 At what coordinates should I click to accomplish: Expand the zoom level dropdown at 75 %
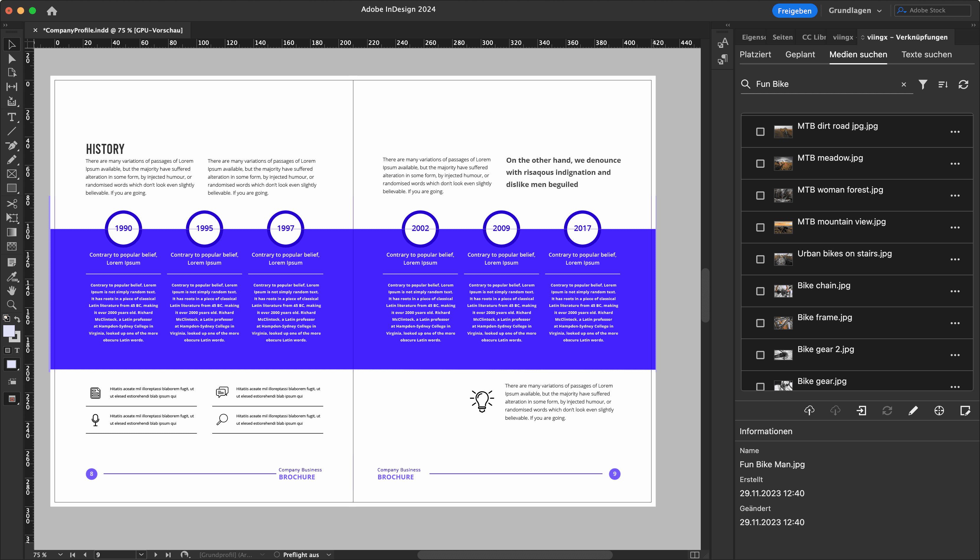(60, 554)
